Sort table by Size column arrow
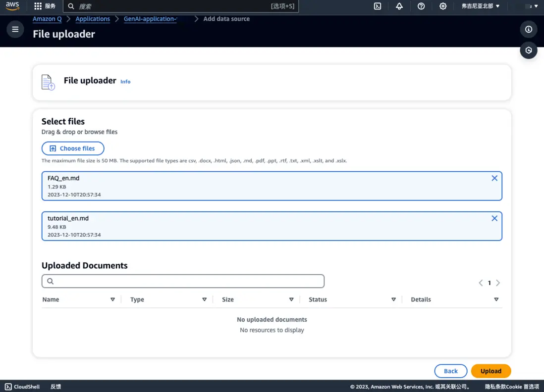The image size is (544, 392). (x=291, y=299)
